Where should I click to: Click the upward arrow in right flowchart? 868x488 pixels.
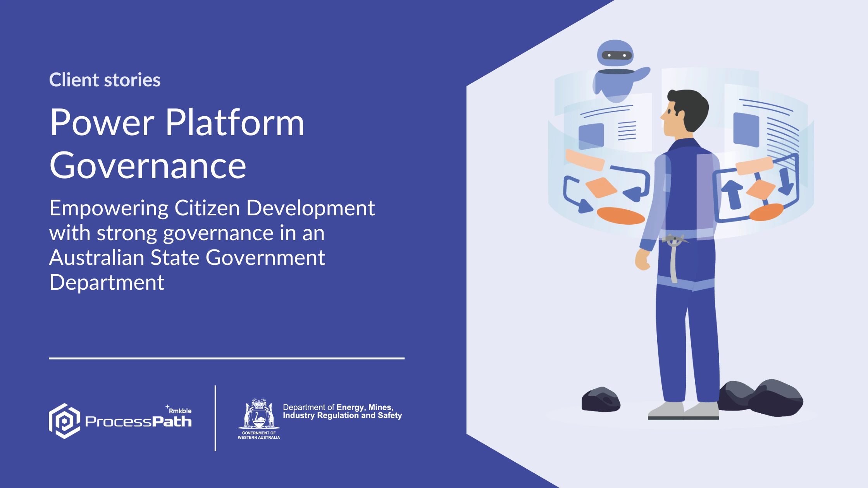tap(732, 194)
